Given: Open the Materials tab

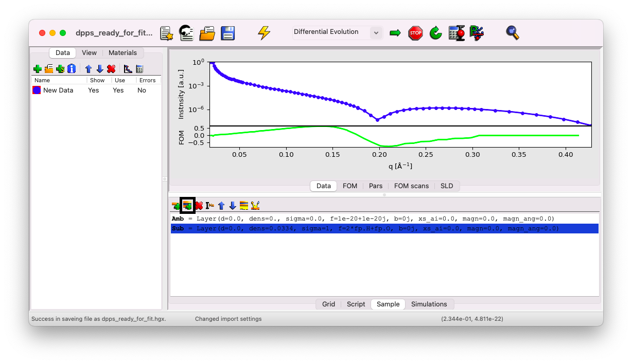Looking at the screenshot, I should [x=122, y=52].
